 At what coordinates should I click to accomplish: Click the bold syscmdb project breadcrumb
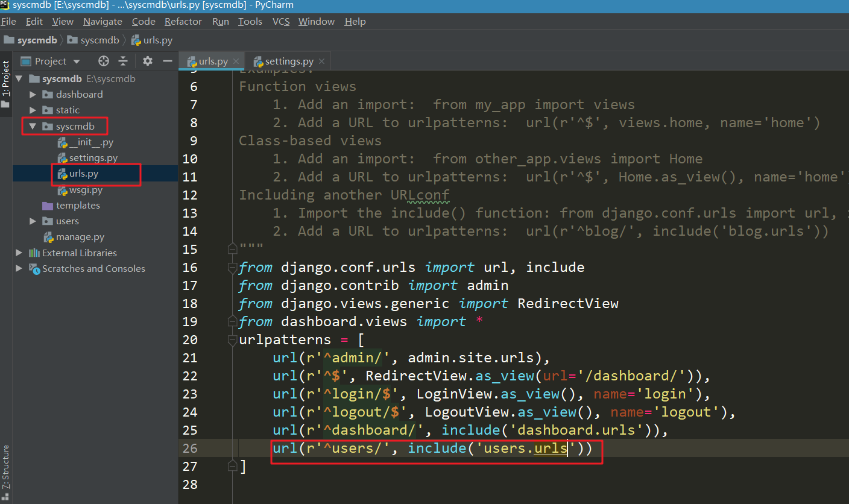pyautogui.click(x=31, y=40)
